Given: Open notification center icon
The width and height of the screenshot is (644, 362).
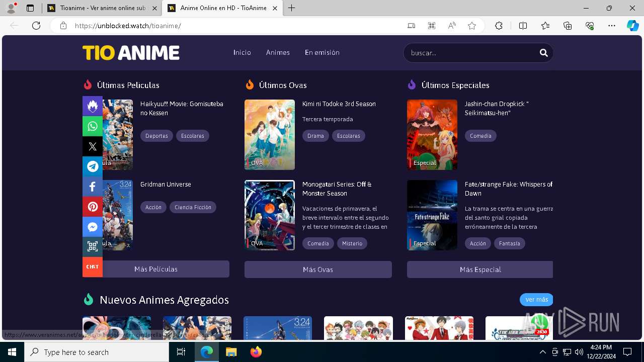Looking at the screenshot, I should pyautogui.click(x=627, y=352).
